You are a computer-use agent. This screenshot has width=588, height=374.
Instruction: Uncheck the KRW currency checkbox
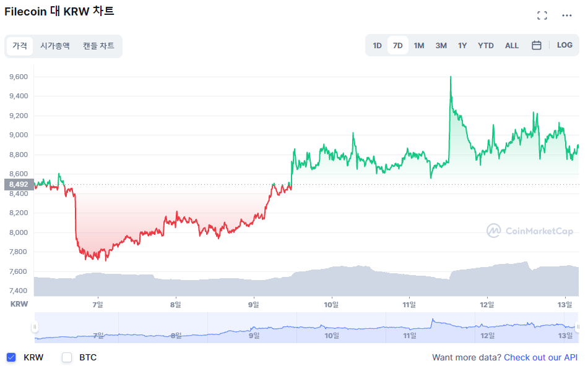point(11,357)
